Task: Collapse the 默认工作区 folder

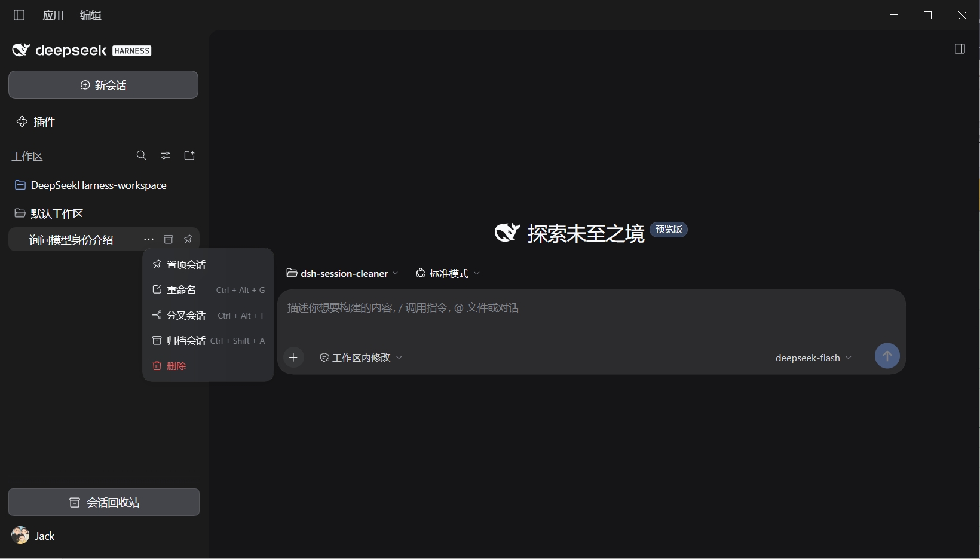Action: (x=103, y=213)
